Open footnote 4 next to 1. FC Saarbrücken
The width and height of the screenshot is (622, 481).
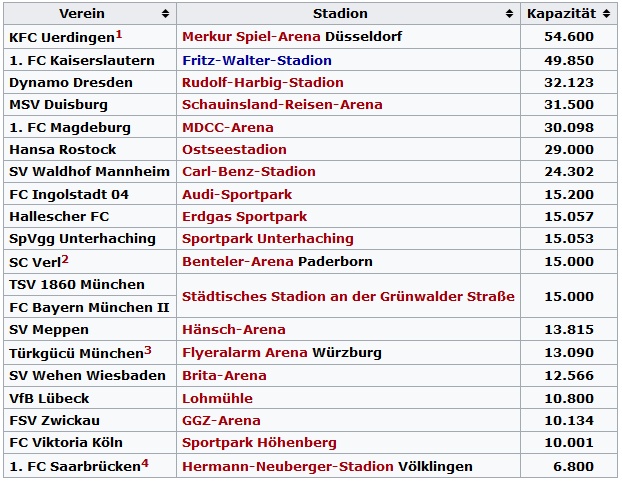coord(145,464)
